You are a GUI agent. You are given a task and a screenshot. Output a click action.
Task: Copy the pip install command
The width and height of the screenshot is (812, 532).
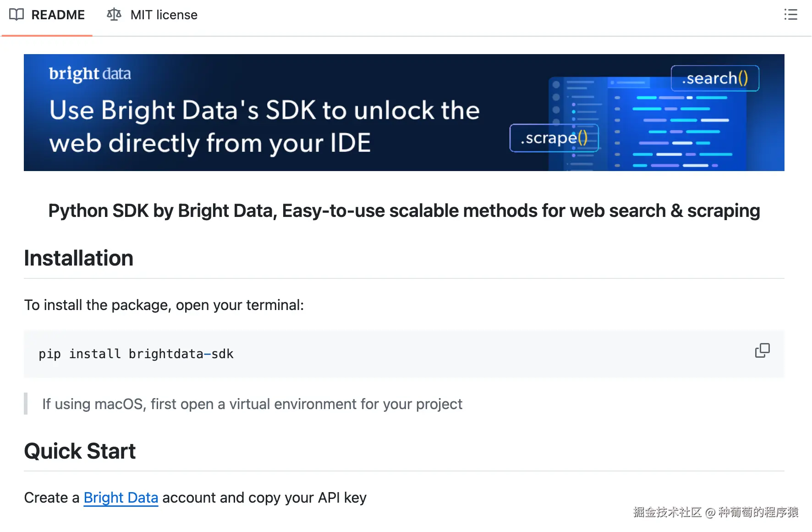pyautogui.click(x=762, y=351)
